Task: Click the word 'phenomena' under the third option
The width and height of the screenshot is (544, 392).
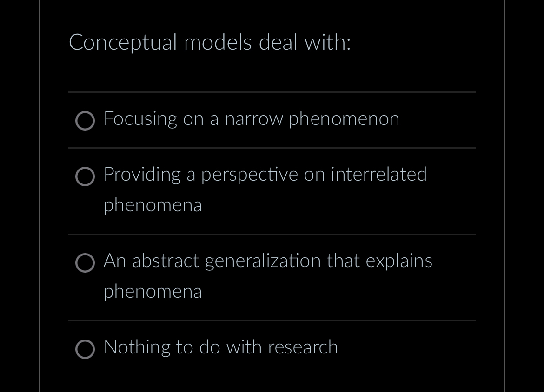Action: click(x=153, y=292)
